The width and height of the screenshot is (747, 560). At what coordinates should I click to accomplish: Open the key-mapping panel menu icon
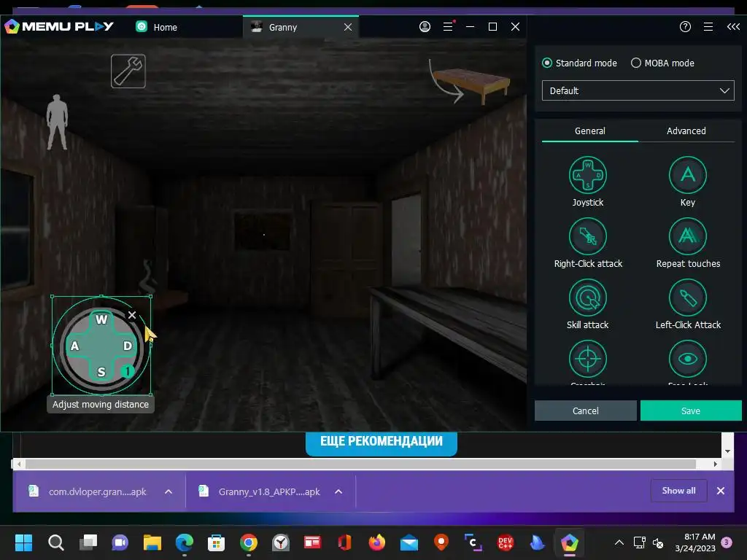pos(708,27)
